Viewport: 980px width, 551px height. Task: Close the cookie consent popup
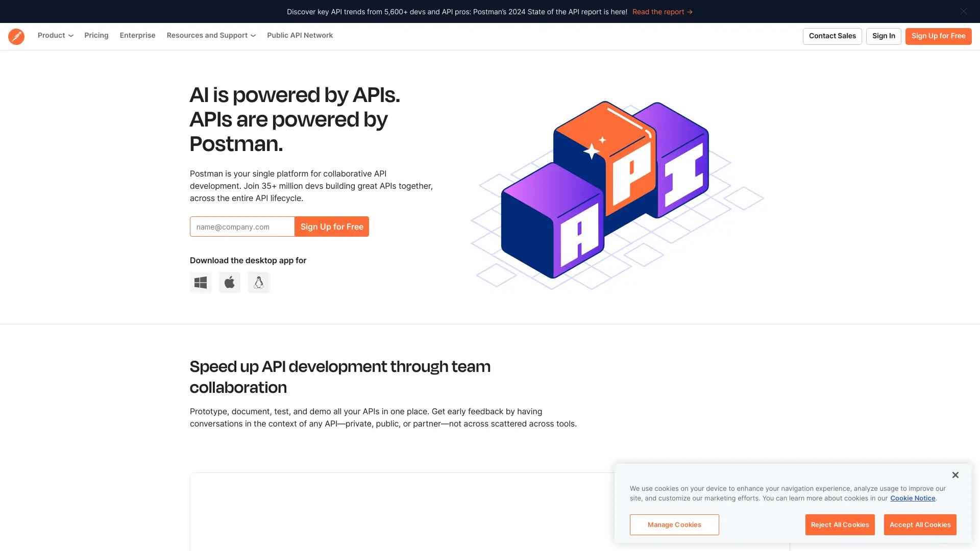pyautogui.click(x=955, y=475)
